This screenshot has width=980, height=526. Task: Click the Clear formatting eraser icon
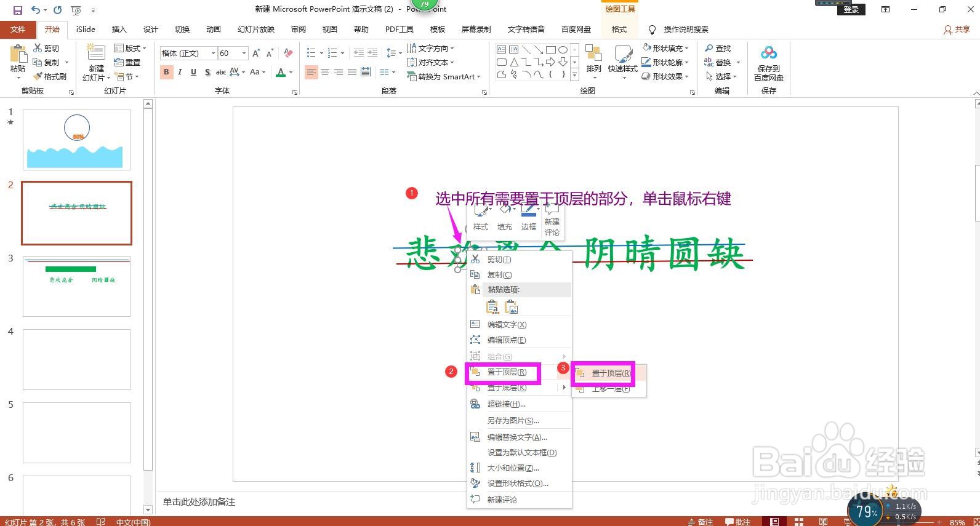click(x=288, y=54)
